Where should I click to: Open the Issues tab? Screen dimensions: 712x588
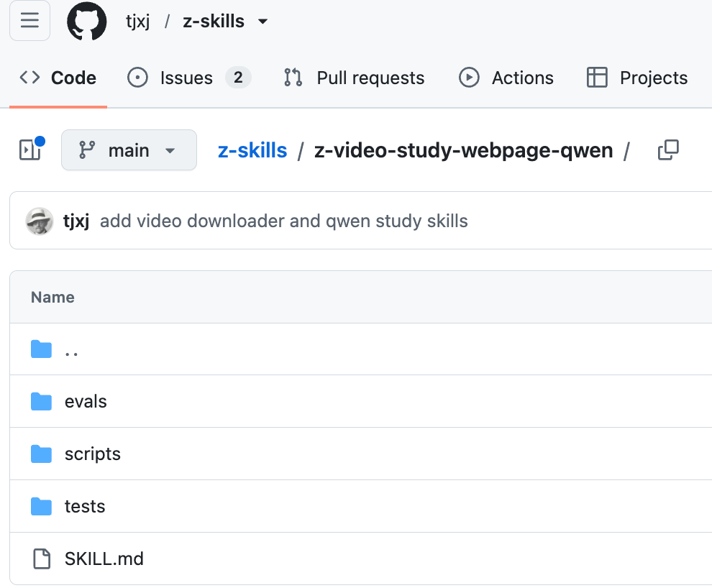tap(189, 78)
